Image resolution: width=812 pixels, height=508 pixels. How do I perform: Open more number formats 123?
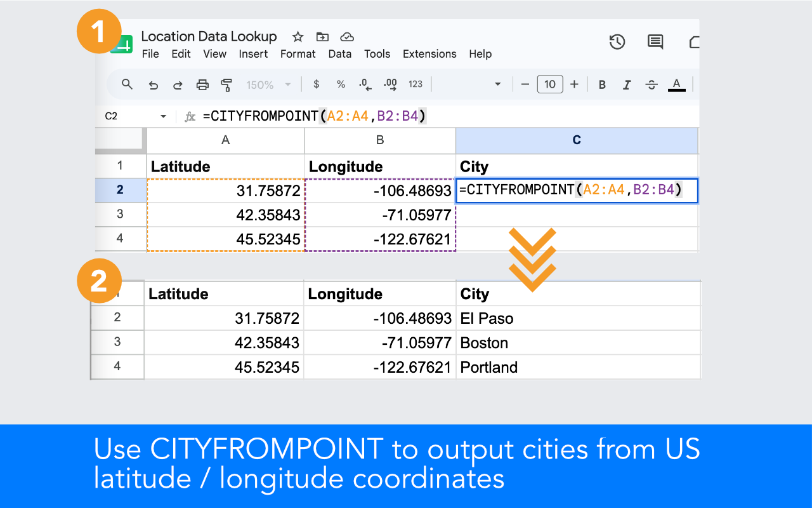(x=416, y=84)
